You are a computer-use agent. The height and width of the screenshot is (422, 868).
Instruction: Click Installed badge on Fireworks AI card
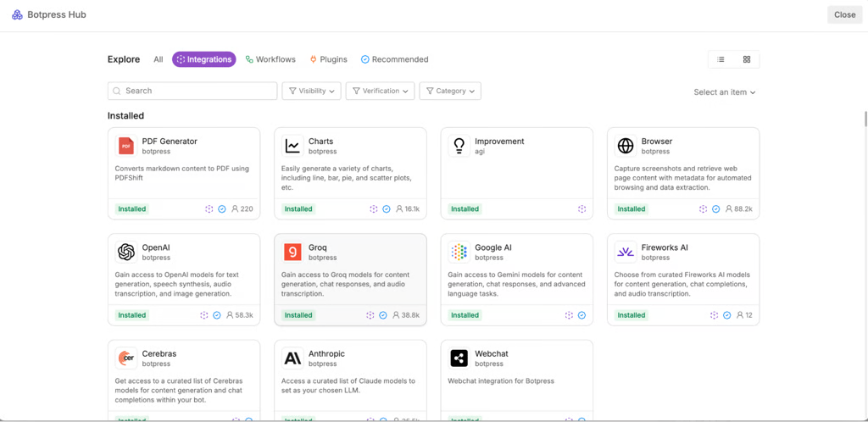[632, 315]
